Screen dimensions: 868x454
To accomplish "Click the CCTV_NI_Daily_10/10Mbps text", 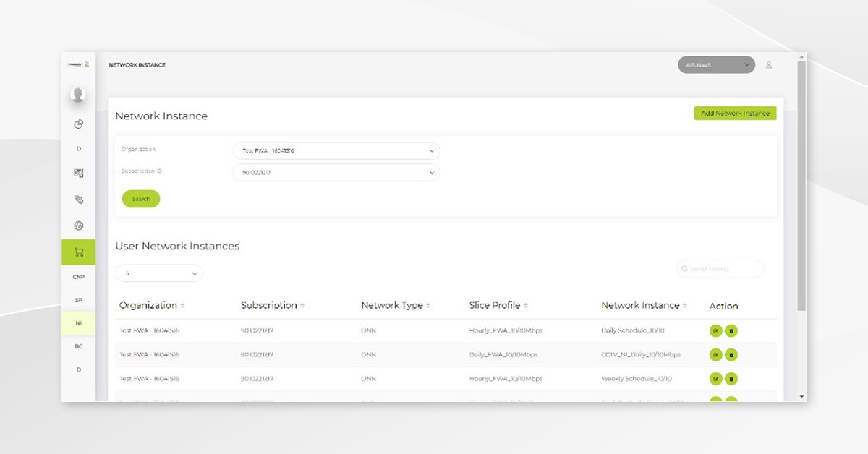I will pos(641,355).
